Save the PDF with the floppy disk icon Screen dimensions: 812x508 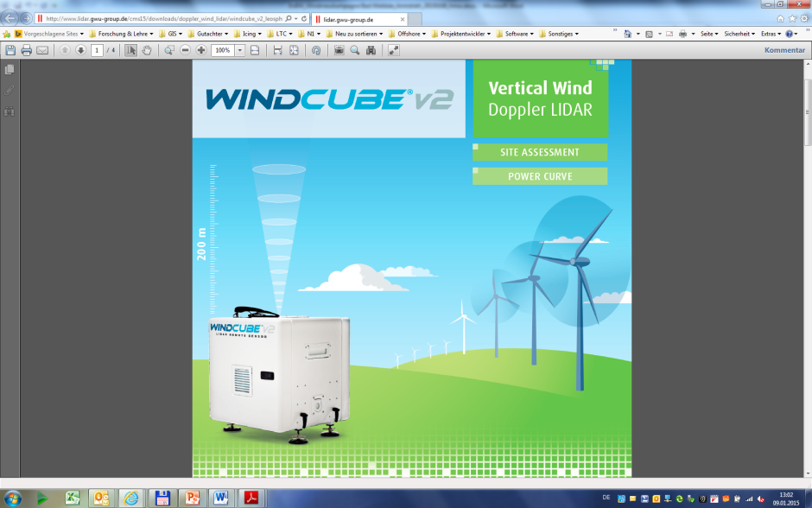pyautogui.click(x=10, y=50)
